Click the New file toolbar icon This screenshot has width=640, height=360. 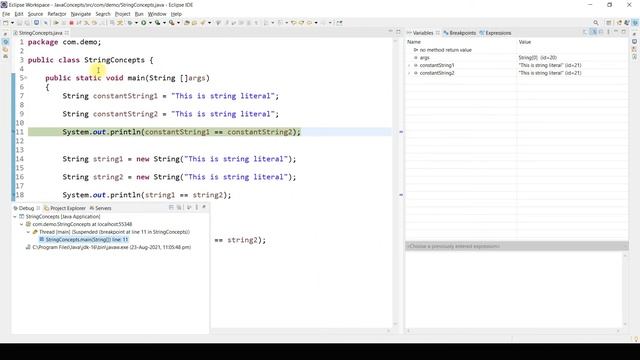point(5,23)
